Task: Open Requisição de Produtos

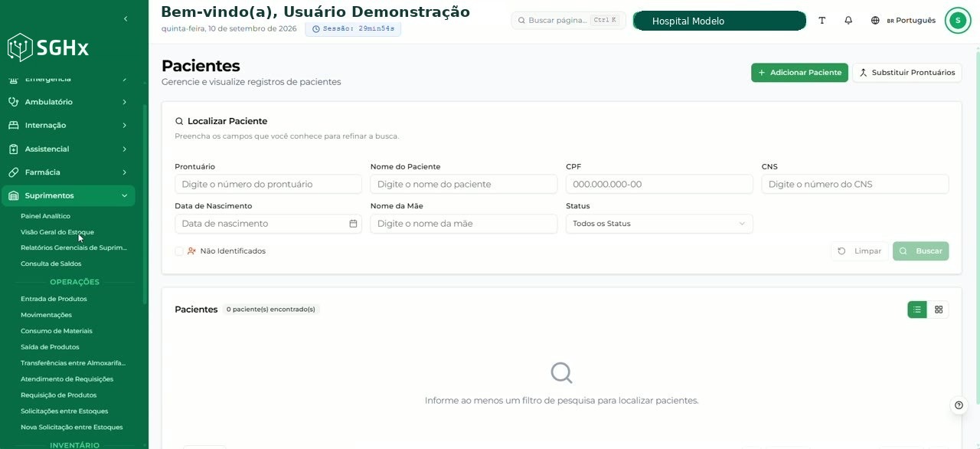Action: click(58, 395)
